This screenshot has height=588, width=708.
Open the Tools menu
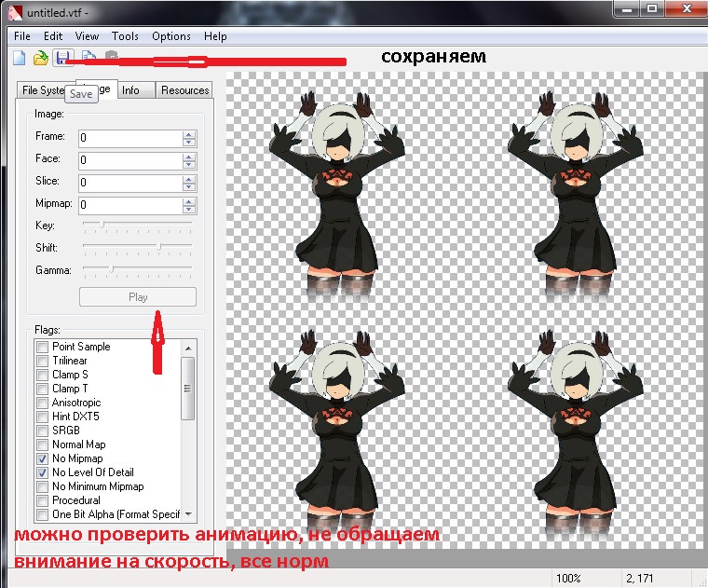[x=125, y=36]
